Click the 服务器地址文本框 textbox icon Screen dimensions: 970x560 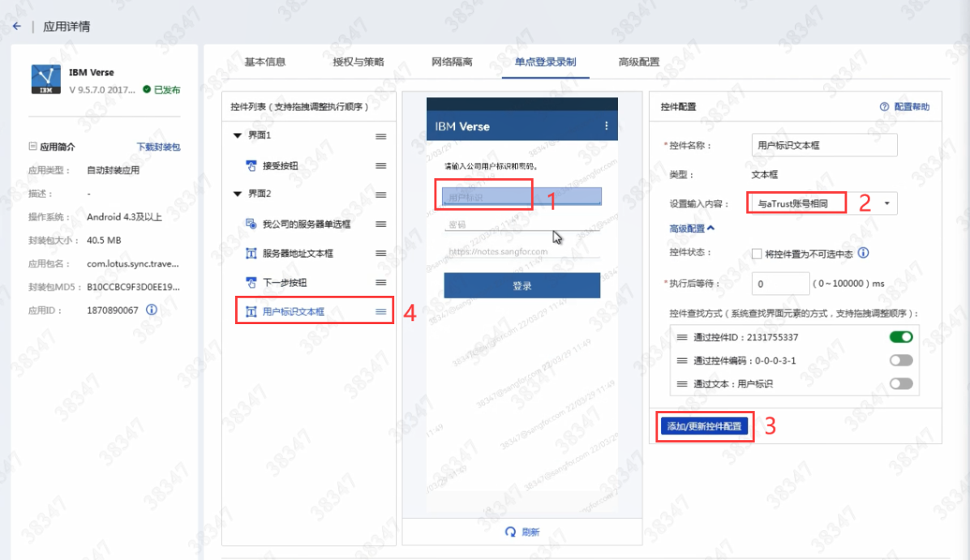coord(251,254)
